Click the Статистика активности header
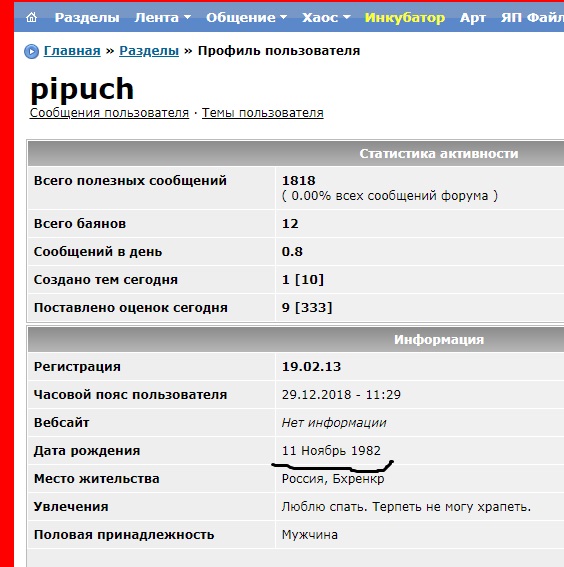 (439, 153)
